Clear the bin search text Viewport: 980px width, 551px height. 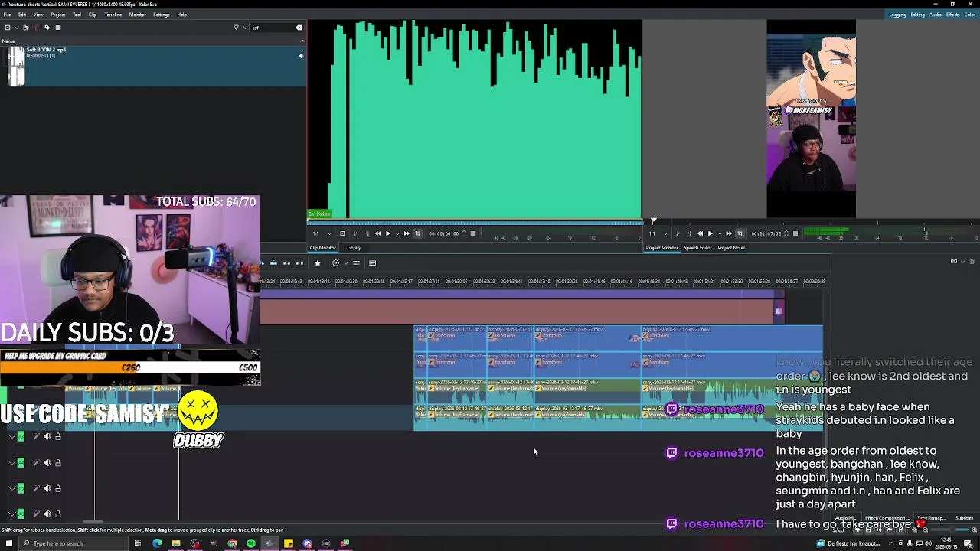[299, 28]
